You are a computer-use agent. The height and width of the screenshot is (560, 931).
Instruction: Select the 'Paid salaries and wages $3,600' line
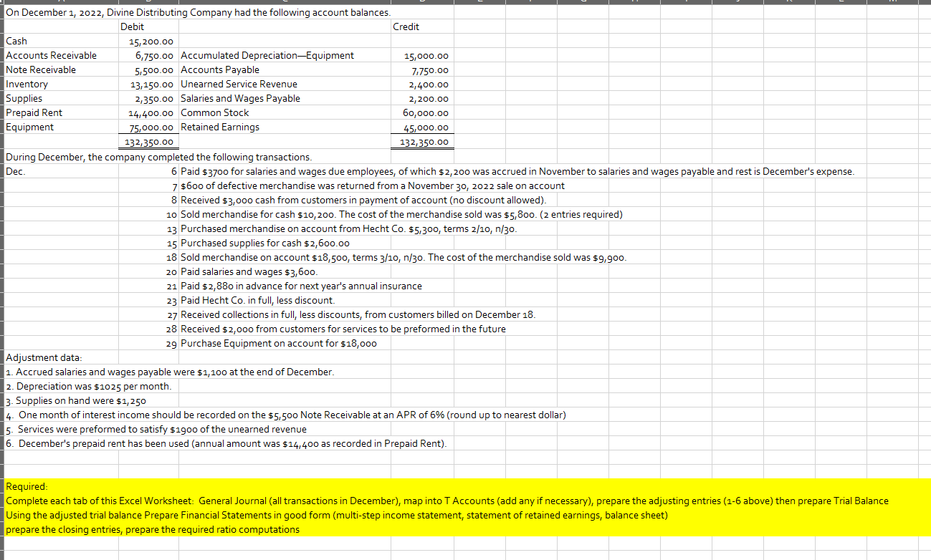pos(249,271)
